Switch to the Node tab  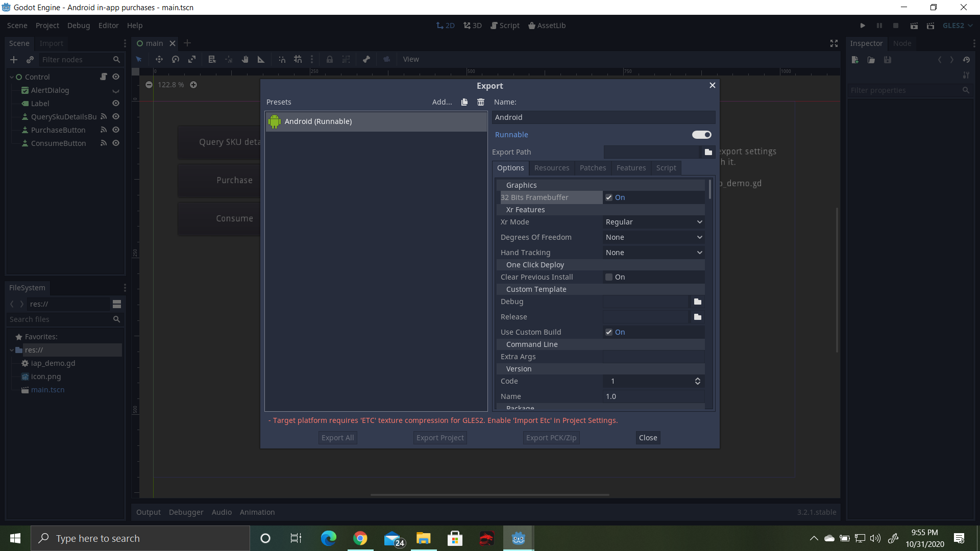902,43
